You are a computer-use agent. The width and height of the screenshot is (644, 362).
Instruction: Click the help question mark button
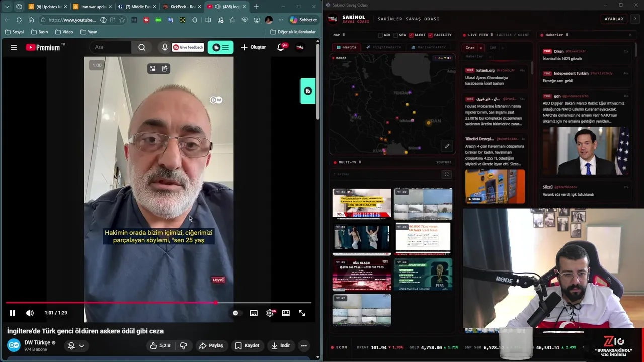[635, 19]
